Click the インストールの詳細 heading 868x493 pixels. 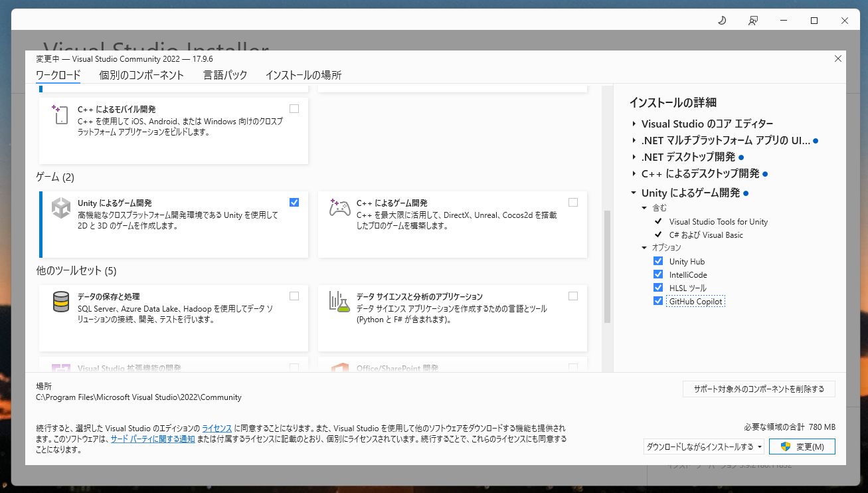(673, 102)
